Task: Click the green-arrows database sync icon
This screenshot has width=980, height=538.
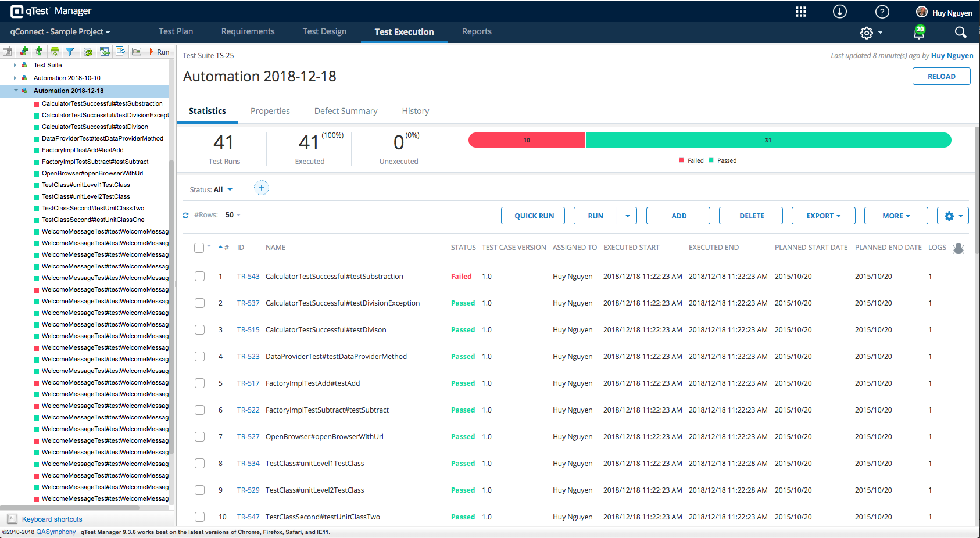Action: [x=88, y=52]
